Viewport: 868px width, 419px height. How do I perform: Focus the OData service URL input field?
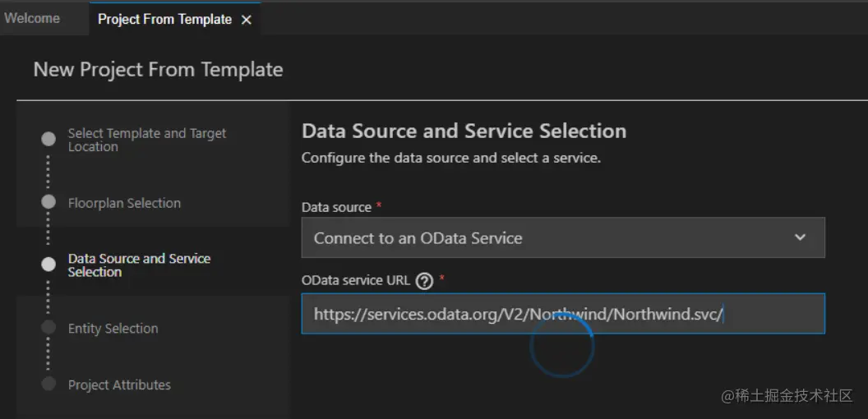coord(562,314)
